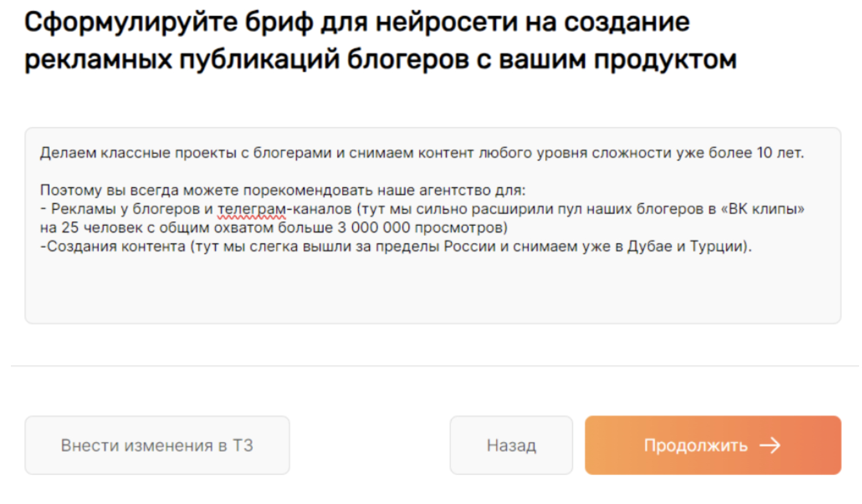Click the heading's second line about рекламных публикаций блогеров
862x504 pixels.
click(x=379, y=60)
